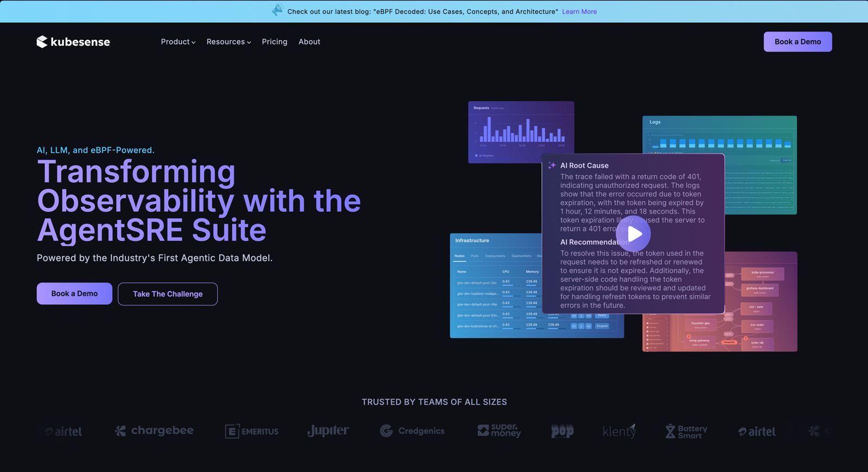Click the klenty logo
868x472 pixels.
pos(619,431)
